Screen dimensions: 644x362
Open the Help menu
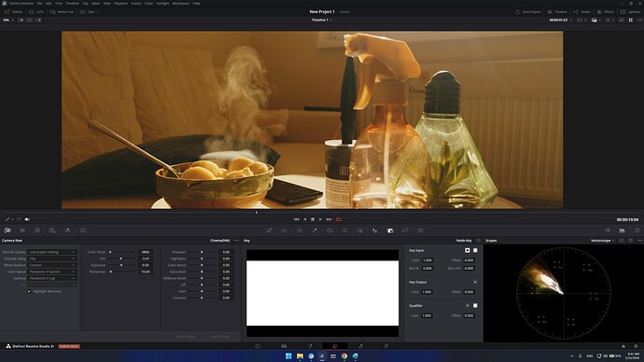tap(196, 4)
